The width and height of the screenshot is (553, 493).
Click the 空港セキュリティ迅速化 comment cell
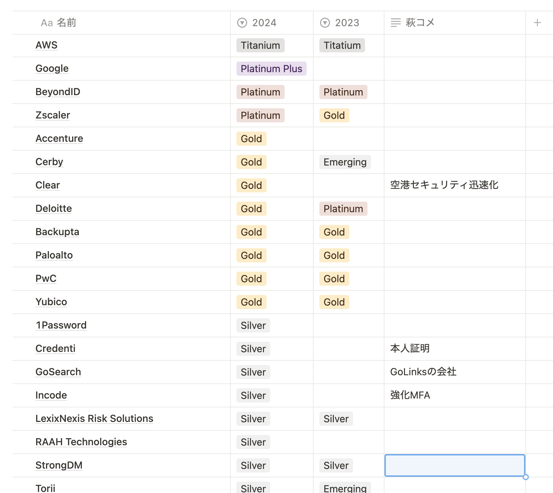point(455,185)
